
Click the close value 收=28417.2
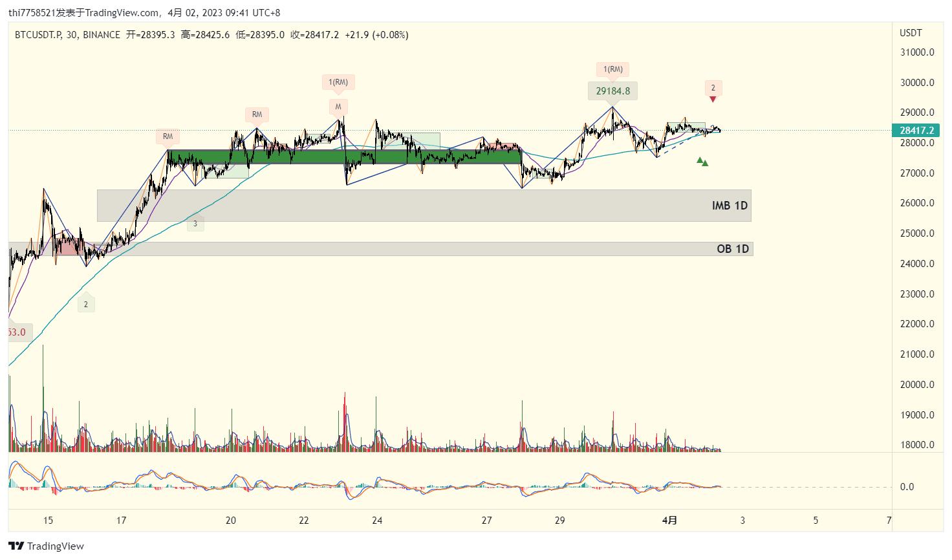[314, 35]
